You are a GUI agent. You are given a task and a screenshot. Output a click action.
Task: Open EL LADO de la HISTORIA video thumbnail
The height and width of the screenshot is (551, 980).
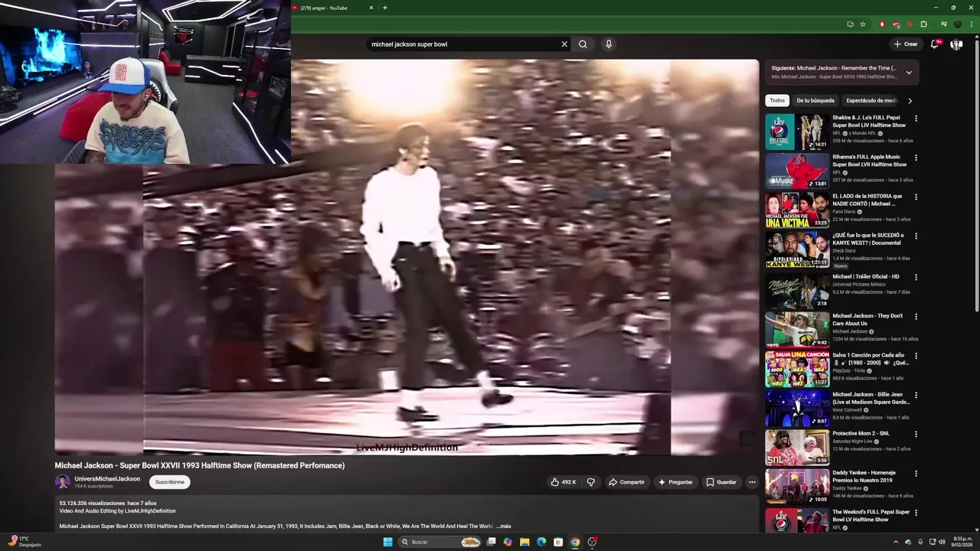coord(797,210)
